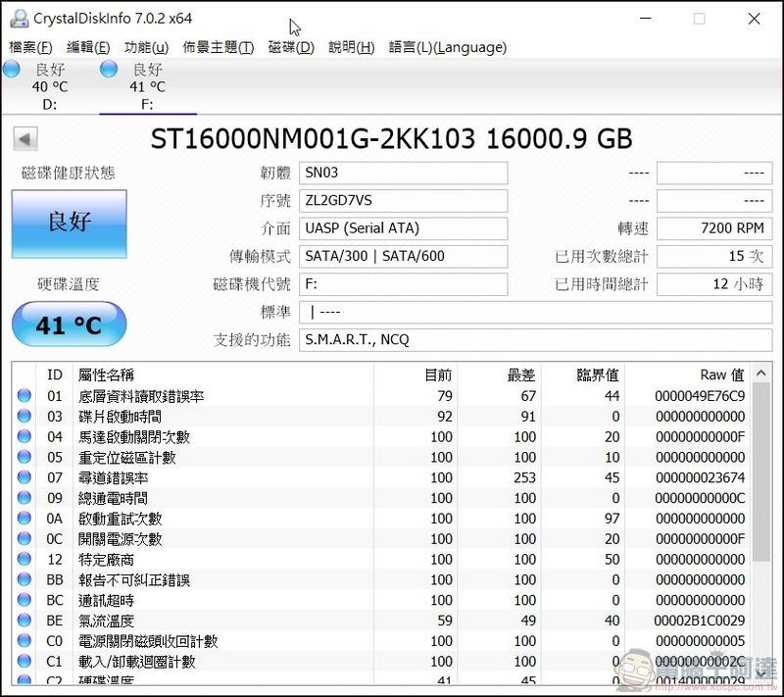Click the status orb for attribute BE
784x697 pixels.
point(24,620)
